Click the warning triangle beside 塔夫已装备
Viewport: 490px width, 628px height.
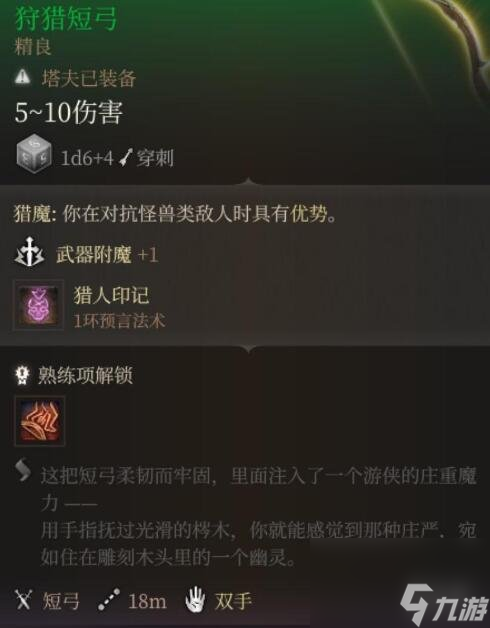(23, 76)
